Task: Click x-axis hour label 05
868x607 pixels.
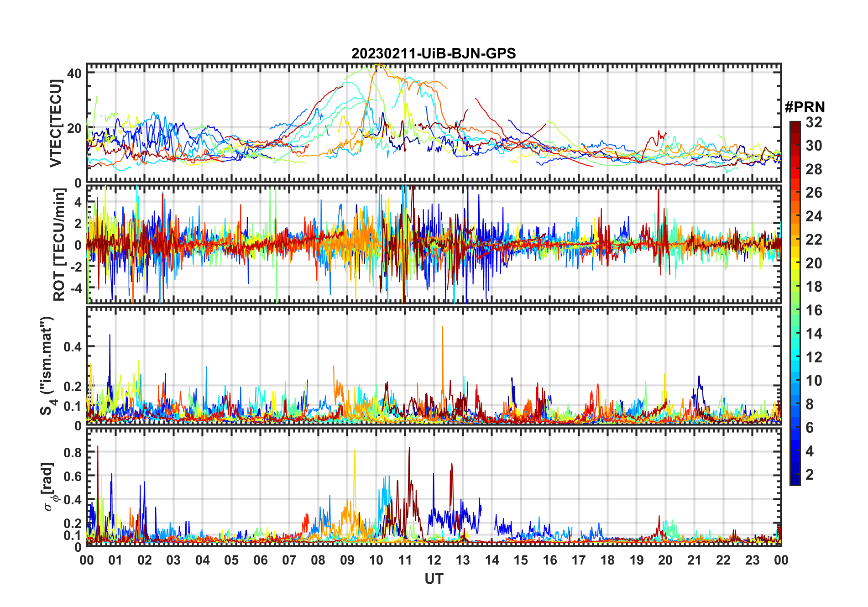Action: click(x=231, y=560)
